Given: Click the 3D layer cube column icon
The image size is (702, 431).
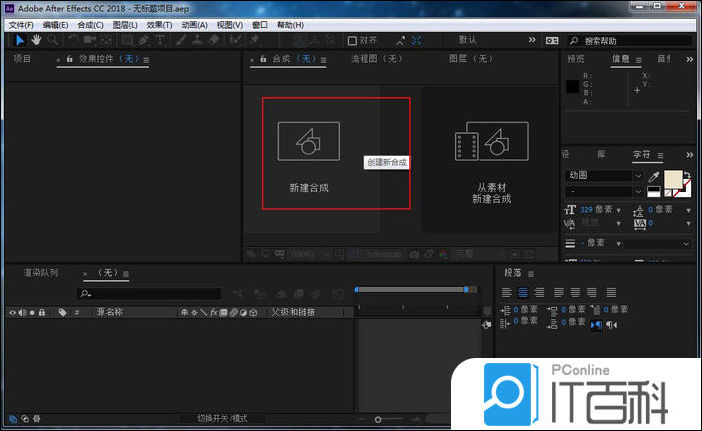Looking at the screenshot, I should coord(253,312).
